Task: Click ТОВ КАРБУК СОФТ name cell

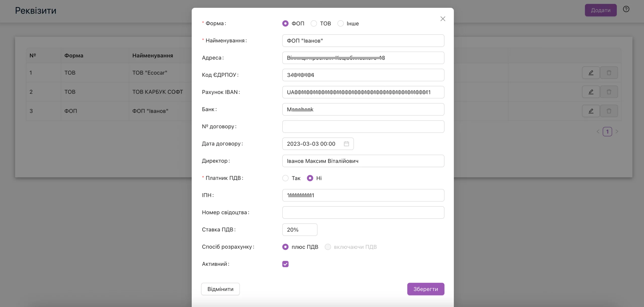Action: point(158,92)
